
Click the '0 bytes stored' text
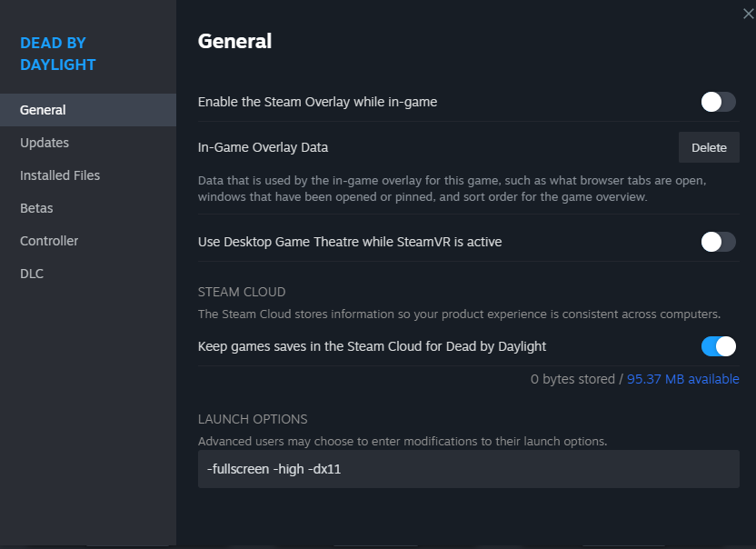(572, 379)
